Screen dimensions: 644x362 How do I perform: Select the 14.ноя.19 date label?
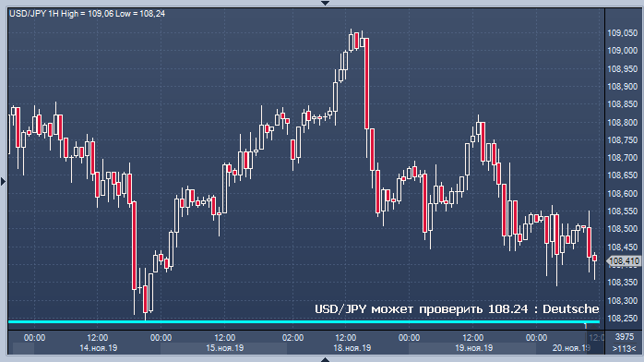coord(98,348)
